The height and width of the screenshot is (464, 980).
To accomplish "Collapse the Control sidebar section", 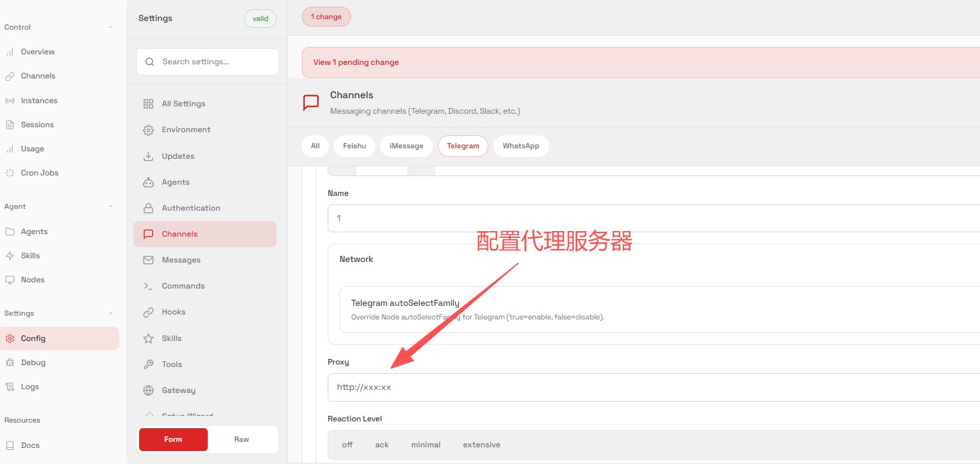I will click(111, 27).
